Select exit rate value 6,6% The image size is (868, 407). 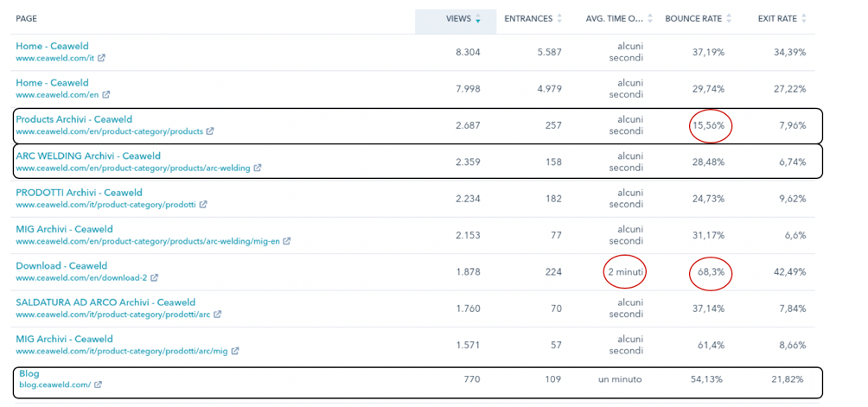[795, 235]
